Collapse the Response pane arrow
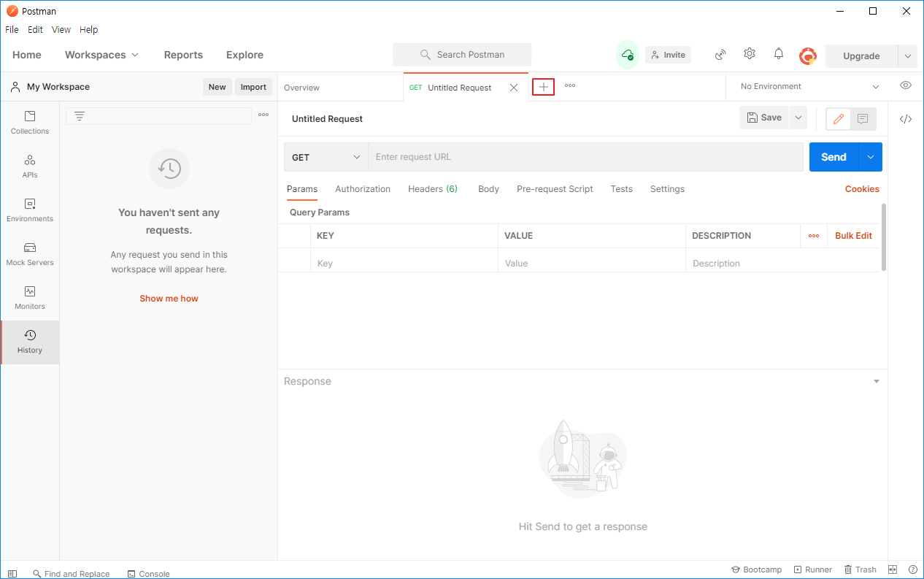 pyautogui.click(x=877, y=381)
